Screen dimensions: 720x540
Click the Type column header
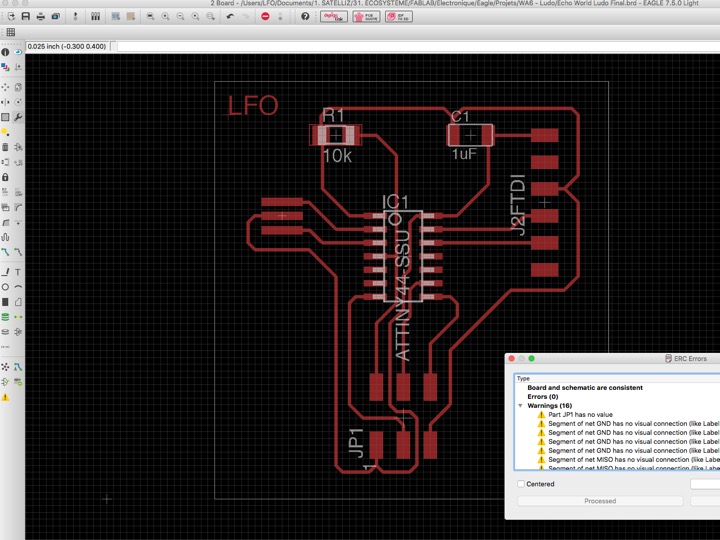pos(524,379)
